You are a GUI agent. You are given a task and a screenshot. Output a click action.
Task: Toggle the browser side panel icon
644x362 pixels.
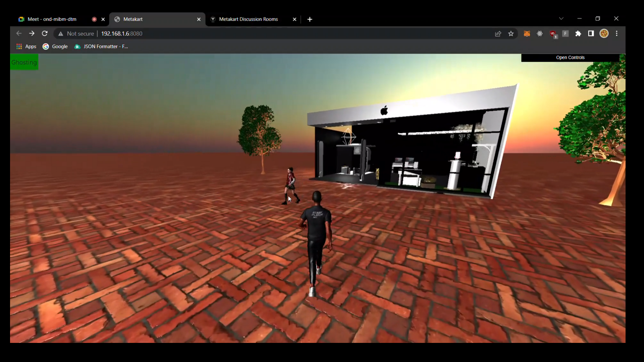591,34
